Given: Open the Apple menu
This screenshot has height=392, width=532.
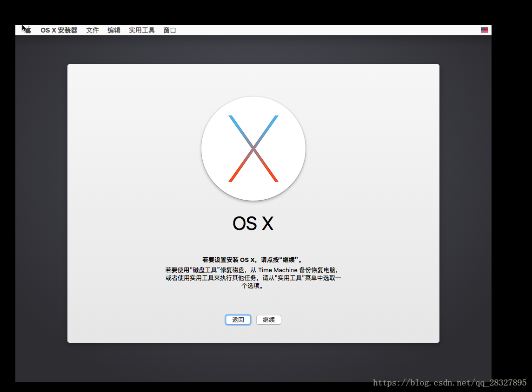Looking at the screenshot, I should 28,30.
